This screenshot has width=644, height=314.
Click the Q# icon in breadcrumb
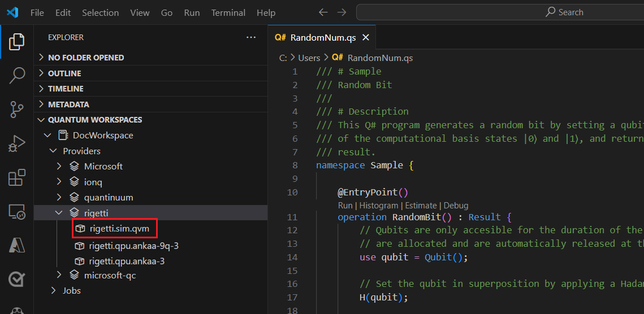[338, 58]
